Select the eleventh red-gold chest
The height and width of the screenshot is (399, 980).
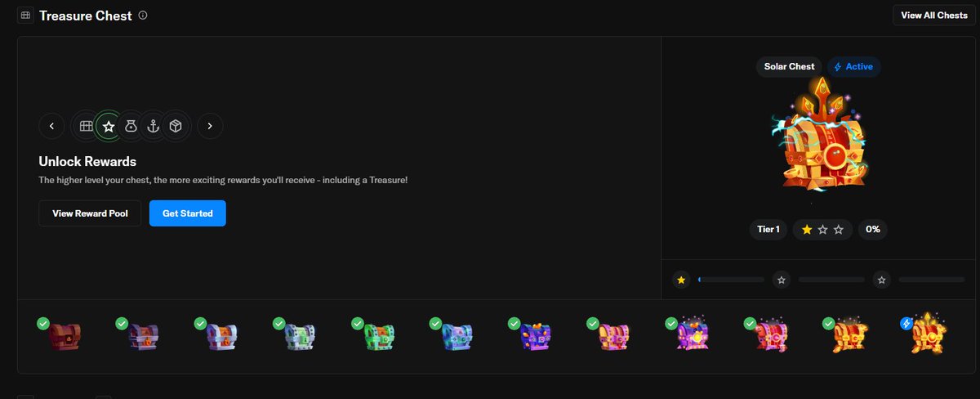851,334
